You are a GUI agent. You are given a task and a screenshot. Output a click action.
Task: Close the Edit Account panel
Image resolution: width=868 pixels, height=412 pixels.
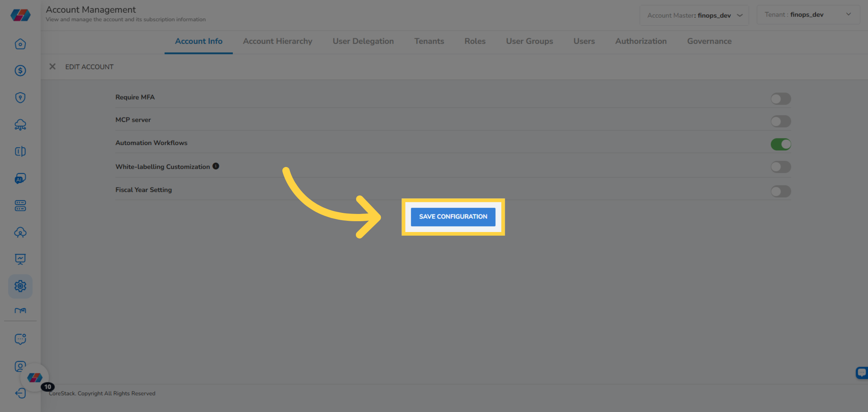[x=52, y=66]
